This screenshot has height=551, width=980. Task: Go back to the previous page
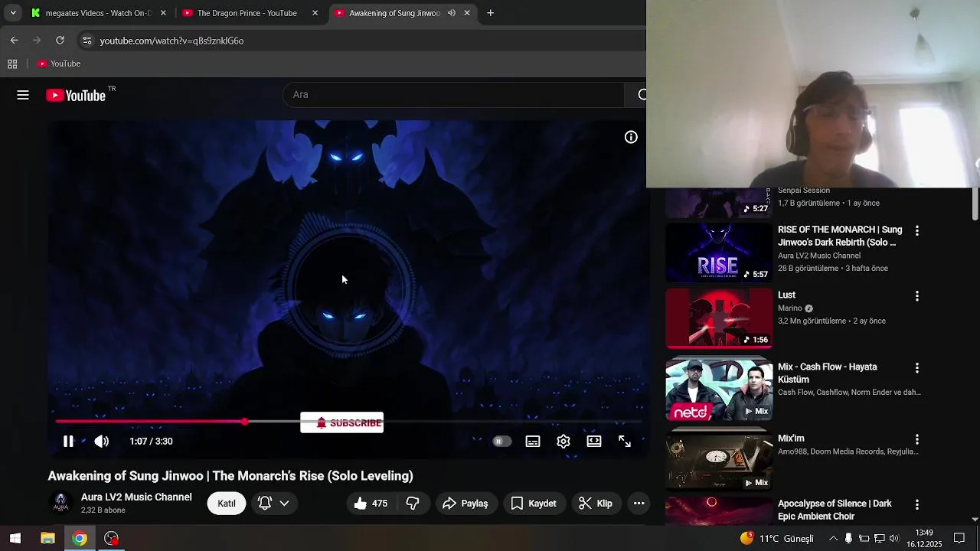14,40
